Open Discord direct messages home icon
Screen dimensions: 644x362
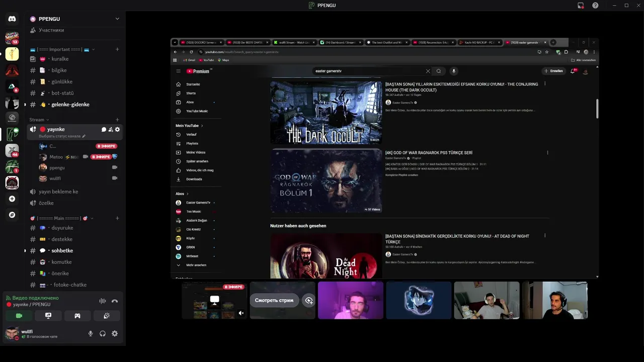12,19
